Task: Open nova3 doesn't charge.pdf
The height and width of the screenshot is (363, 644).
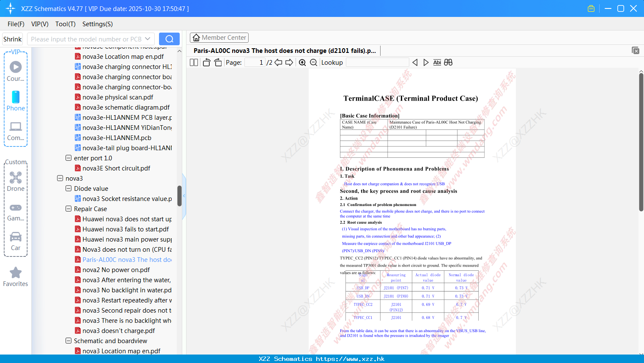Action: click(118, 330)
